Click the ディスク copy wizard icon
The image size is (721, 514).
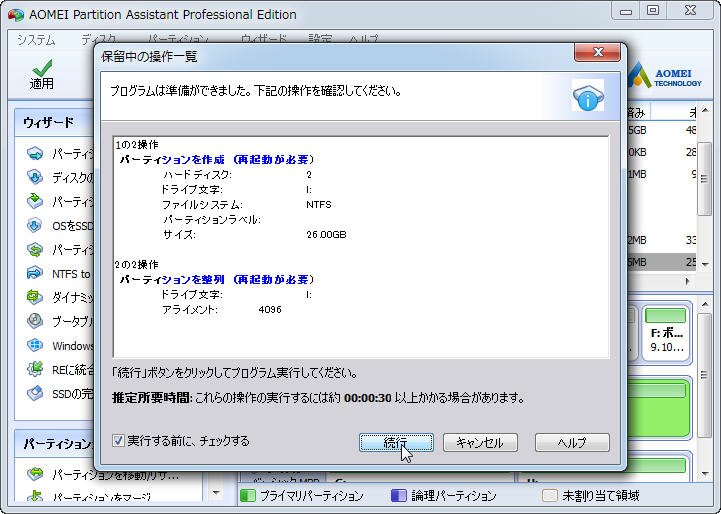click(x=35, y=177)
